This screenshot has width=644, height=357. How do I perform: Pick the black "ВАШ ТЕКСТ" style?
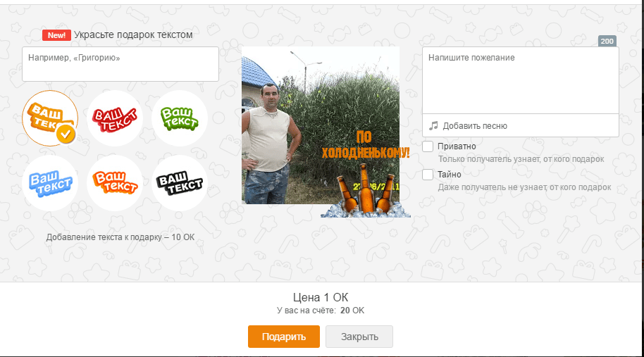pyautogui.click(x=180, y=183)
